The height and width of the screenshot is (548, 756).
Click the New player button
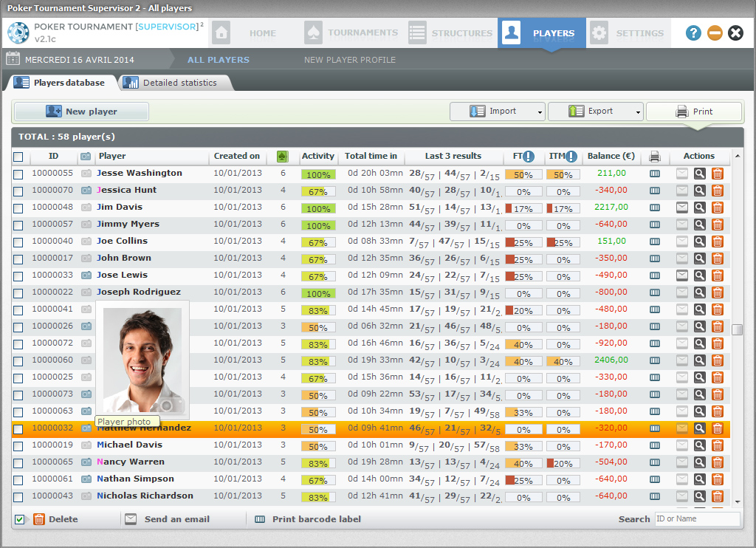pyautogui.click(x=82, y=112)
